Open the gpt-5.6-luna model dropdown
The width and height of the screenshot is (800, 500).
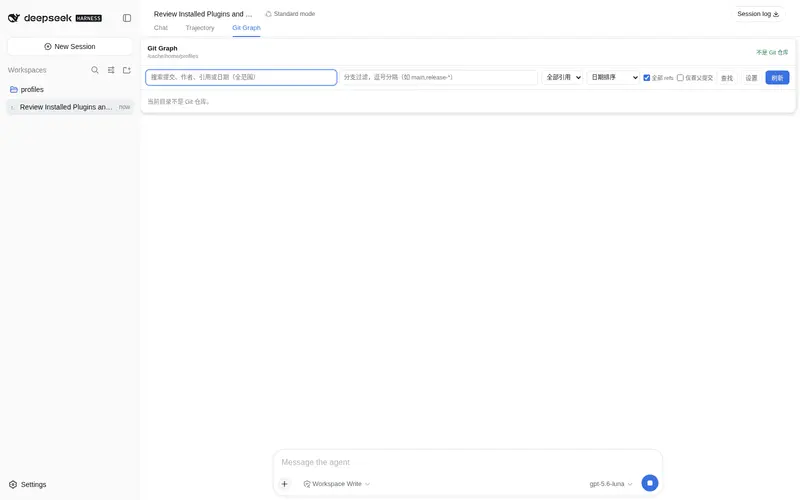click(x=611, y=484)
